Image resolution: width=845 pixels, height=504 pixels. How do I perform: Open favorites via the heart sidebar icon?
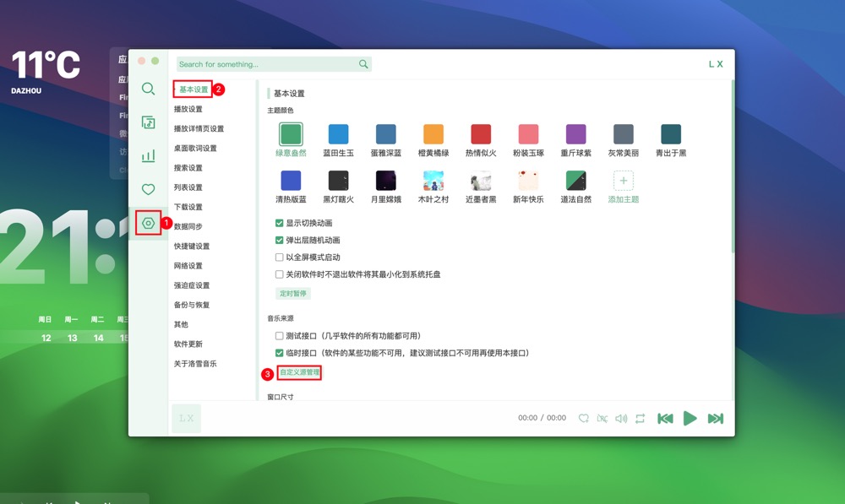tap(148, 188)
